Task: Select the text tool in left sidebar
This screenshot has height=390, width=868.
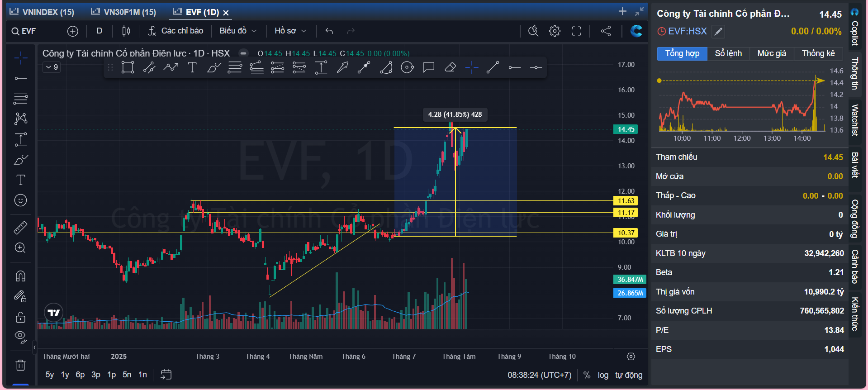Action: click(20, 180)
